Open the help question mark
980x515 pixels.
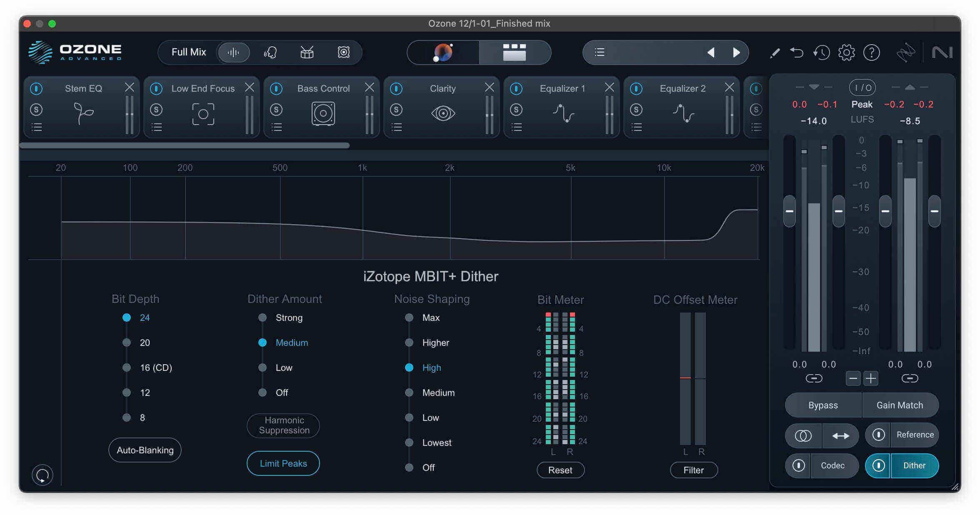click(x=871, y=53)
